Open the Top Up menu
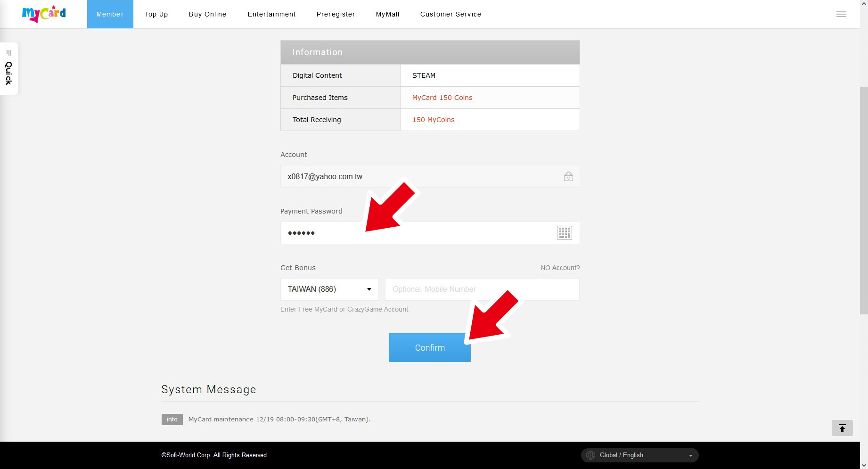This screenshot has height=469, width=868. 156,14
